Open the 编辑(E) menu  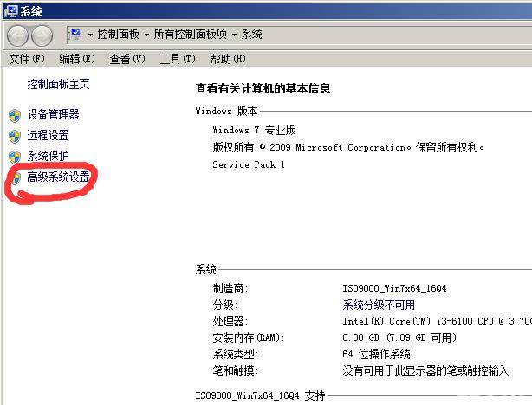pyautogui.click(x=76, y=59)
